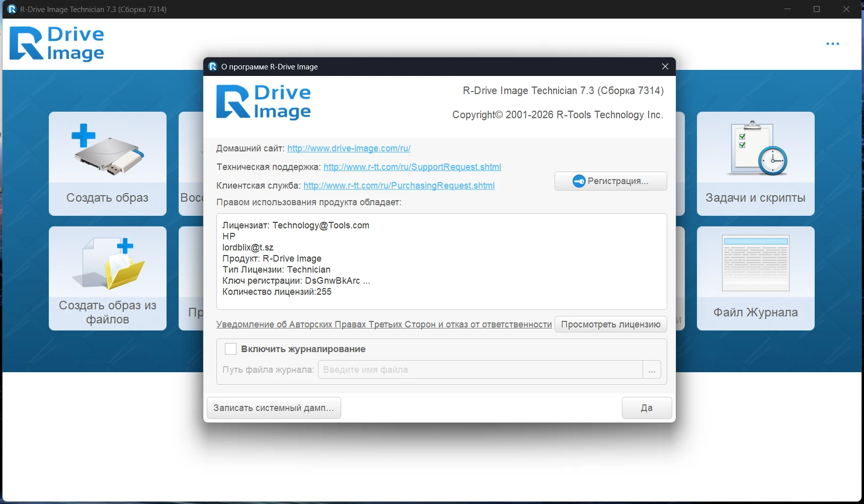Viewport: 864px width, 504px height.
Task: Click the folder icon for creating image from files
Action: point(108,264)
